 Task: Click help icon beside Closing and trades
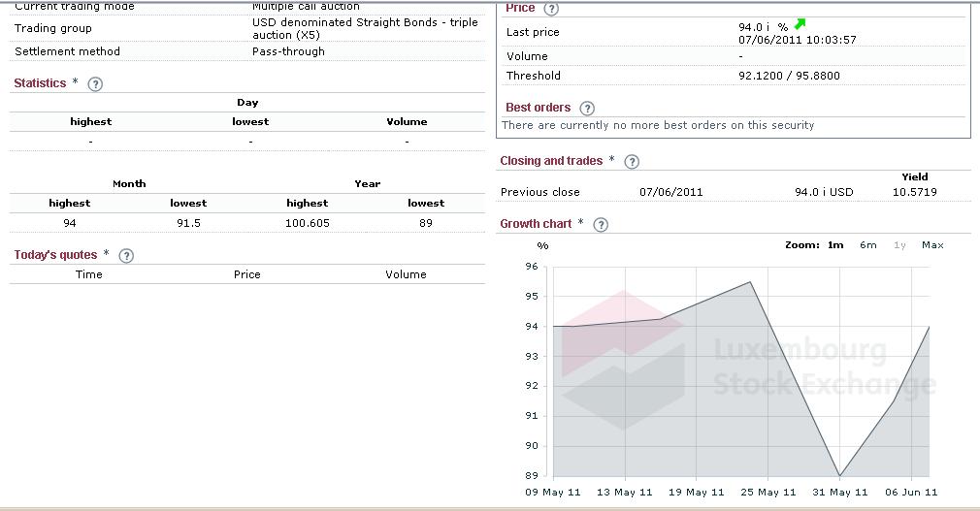632,162
